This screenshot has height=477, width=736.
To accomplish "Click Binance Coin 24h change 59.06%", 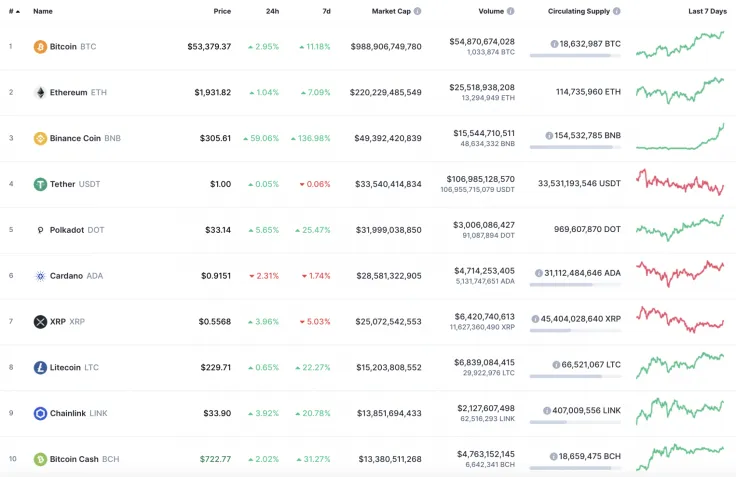I will (x=261, y=138).
